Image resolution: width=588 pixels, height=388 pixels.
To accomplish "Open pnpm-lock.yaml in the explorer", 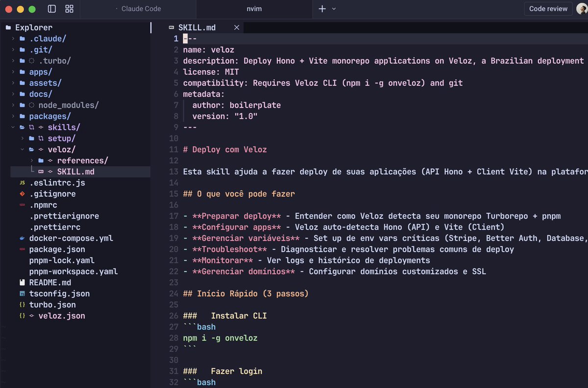I will tap(62, 260).
